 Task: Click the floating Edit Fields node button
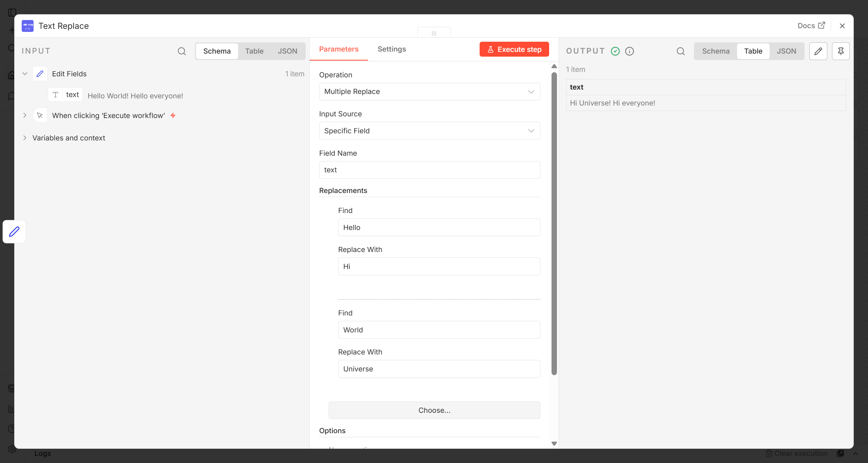(x=14, y=232)
